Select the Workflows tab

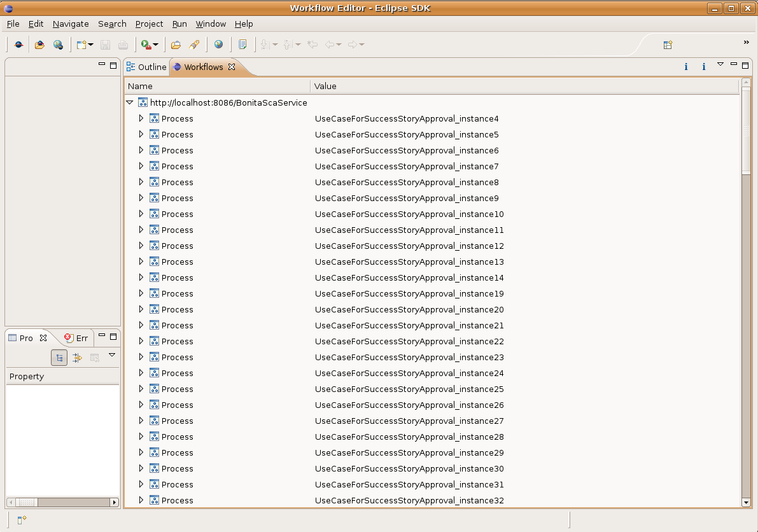click(x=204, y=67)
